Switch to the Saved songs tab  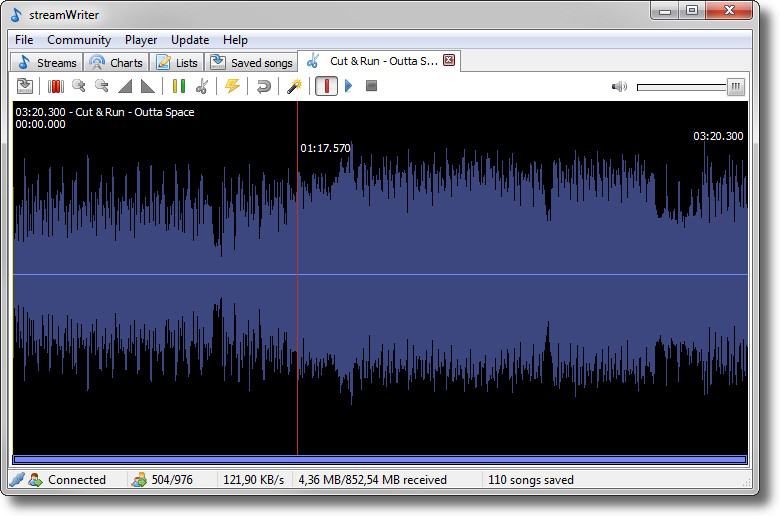[x=251, y=63]
